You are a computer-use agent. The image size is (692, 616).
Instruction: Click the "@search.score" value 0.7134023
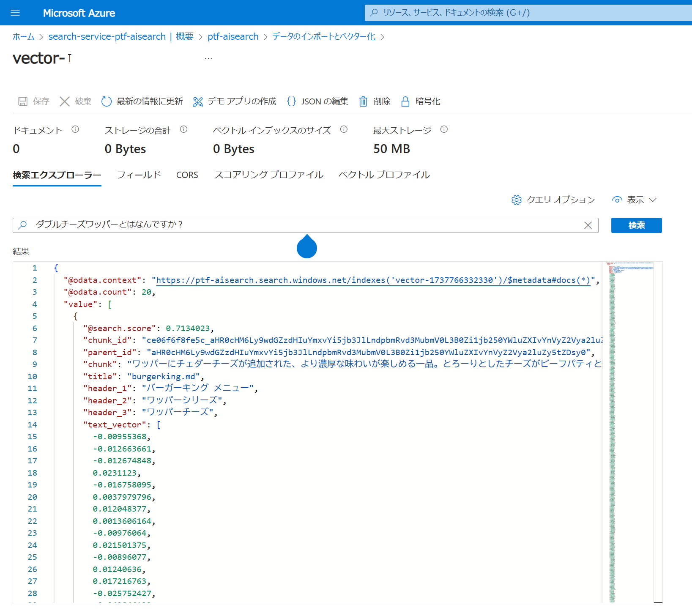[x=188, y=329]
